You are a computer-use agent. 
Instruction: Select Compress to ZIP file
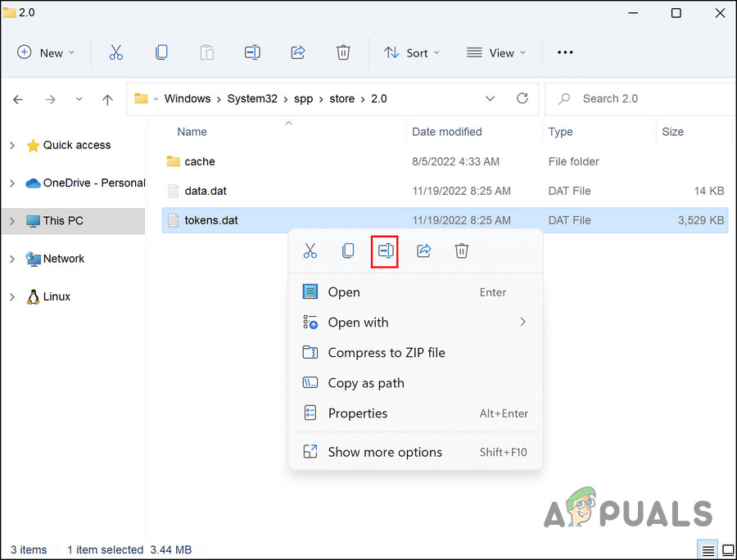pos(415,352)
